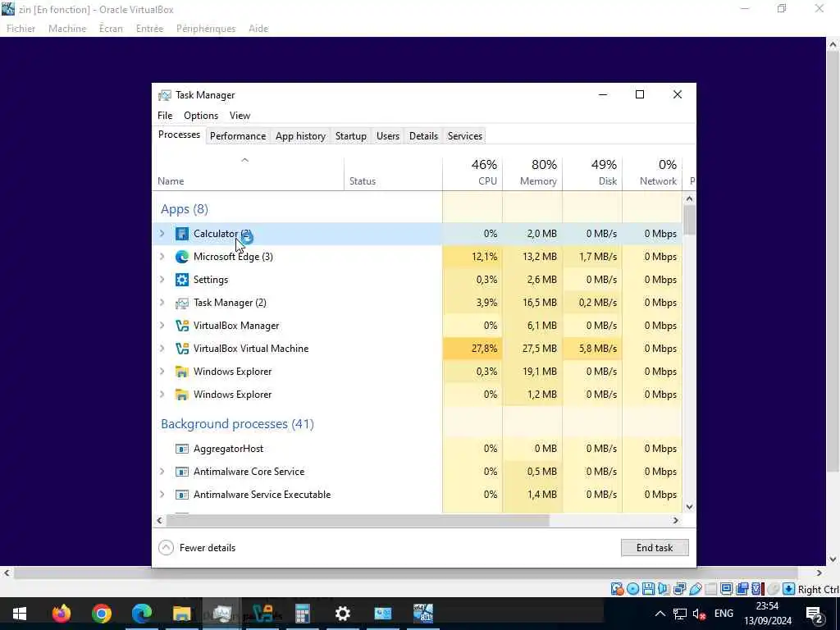840x630 pixels.
Task: Switch to the Startup tab
Action: [x=351, y=136]
